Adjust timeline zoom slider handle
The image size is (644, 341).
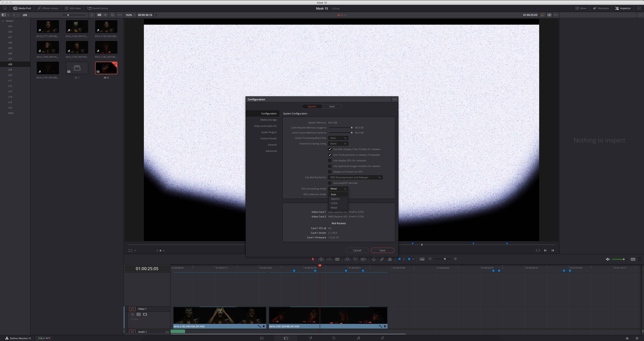445,259
